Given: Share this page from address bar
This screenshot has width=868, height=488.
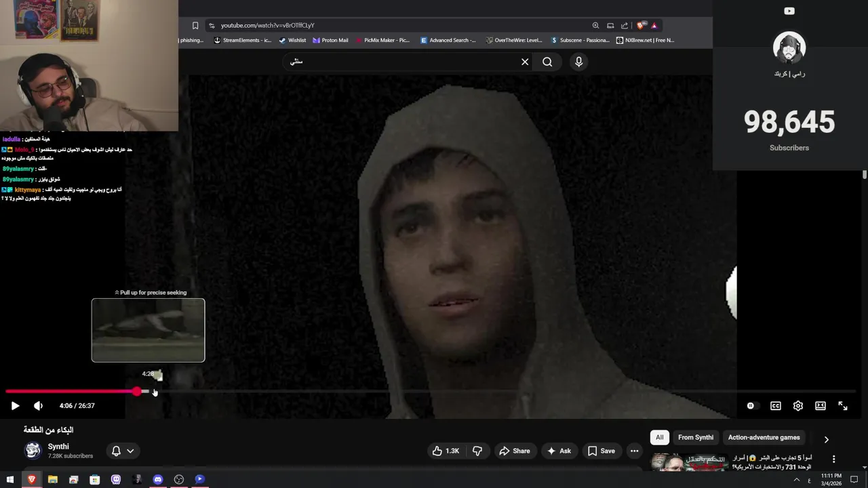Looking at the screenshot, I should [x=625, y=25].
